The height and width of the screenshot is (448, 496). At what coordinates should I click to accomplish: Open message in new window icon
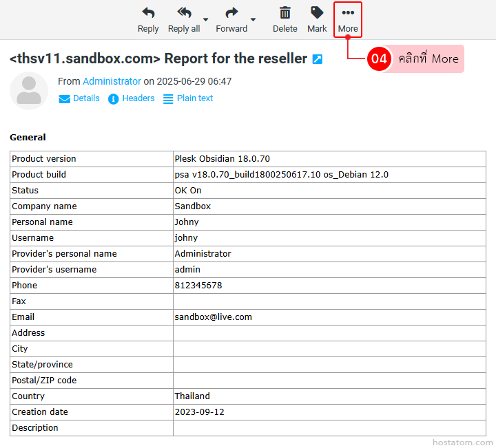(x=317, y=59)
